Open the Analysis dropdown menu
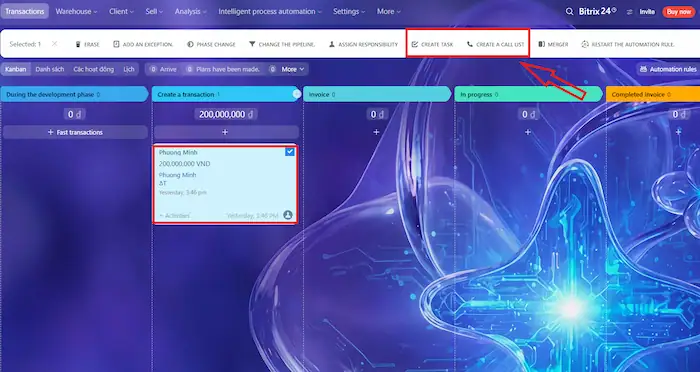Screen dimensions: 700x372 pos(191,12)
